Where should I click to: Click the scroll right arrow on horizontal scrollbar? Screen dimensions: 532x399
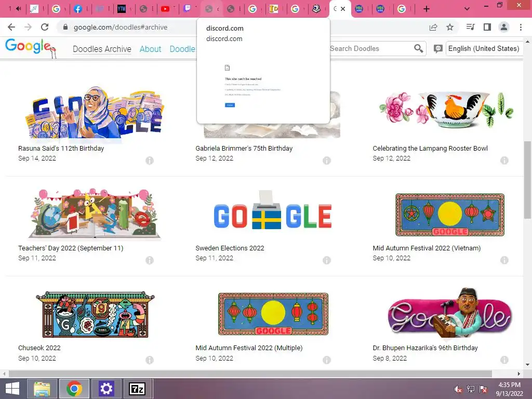[518, 374]
